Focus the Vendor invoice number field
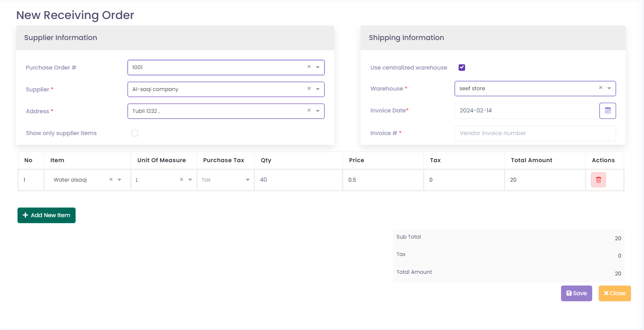 535,133
